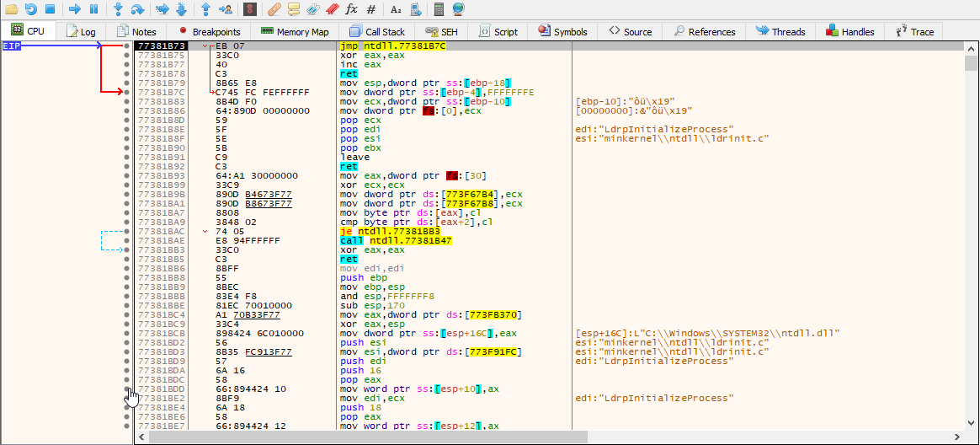Viewport: 980px width, 445px height.
Task: Toggle breakpoint dot beside address 77381B7C
Action: tap(127, 92)
